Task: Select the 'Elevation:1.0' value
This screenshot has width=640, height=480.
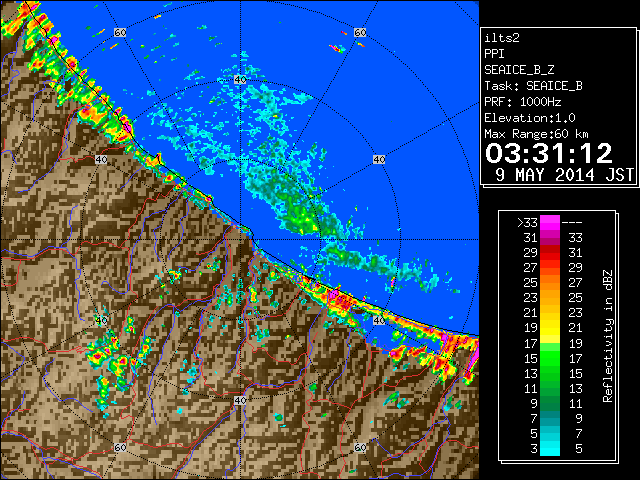Action: 530,118
